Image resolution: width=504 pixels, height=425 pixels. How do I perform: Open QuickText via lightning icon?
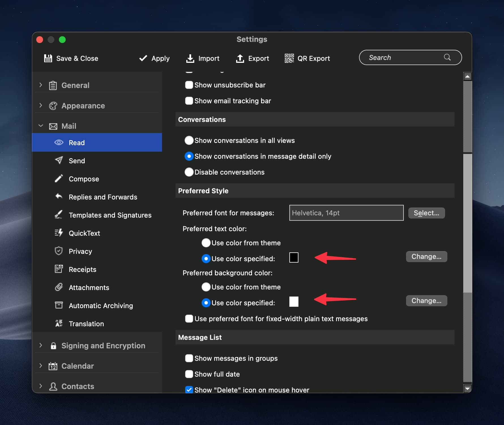[x=59, y=233]
